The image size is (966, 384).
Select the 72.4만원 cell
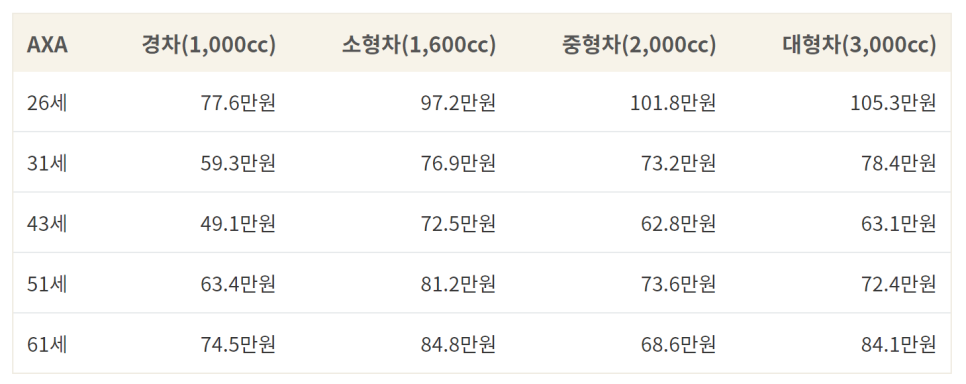[899, 284]
